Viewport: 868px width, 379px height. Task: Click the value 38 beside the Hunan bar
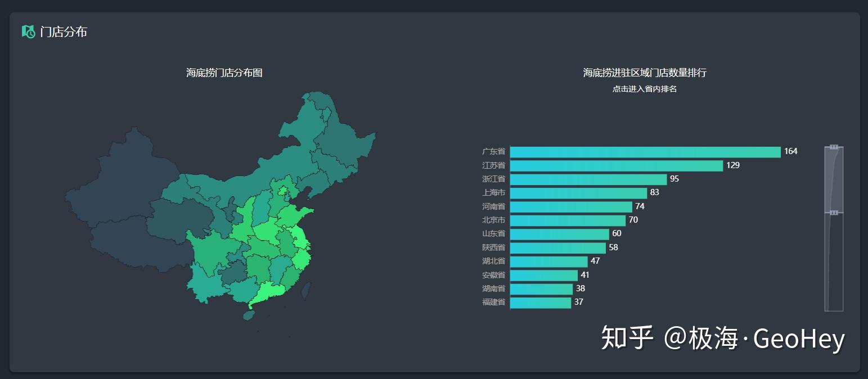coord(581,288)
